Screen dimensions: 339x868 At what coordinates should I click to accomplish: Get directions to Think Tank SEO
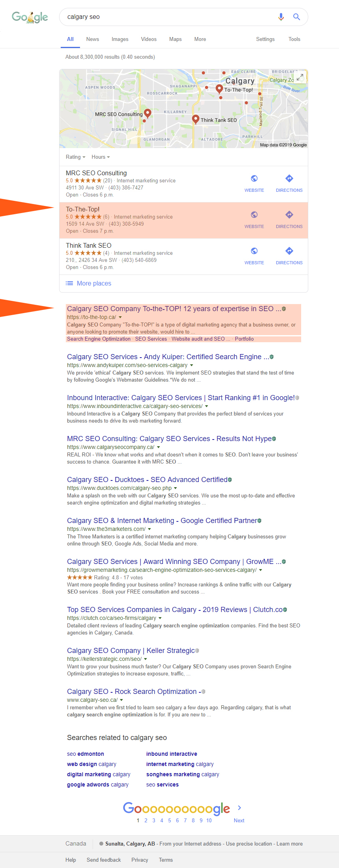[289, 251]
